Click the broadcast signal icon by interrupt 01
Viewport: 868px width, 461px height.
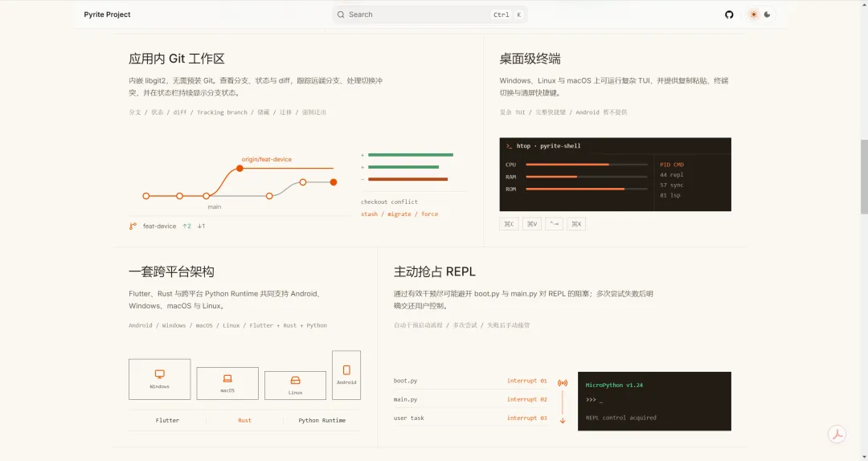coord(563,383)
